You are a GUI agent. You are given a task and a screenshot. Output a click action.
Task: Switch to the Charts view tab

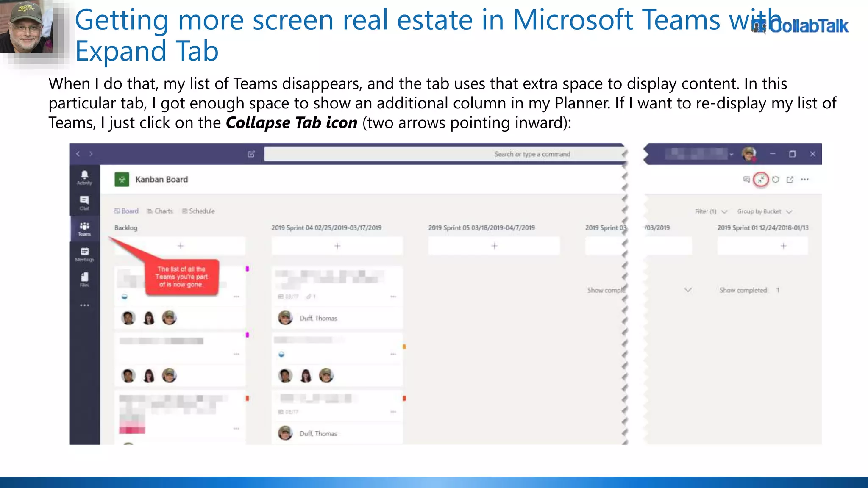click(x=160, y=211)
